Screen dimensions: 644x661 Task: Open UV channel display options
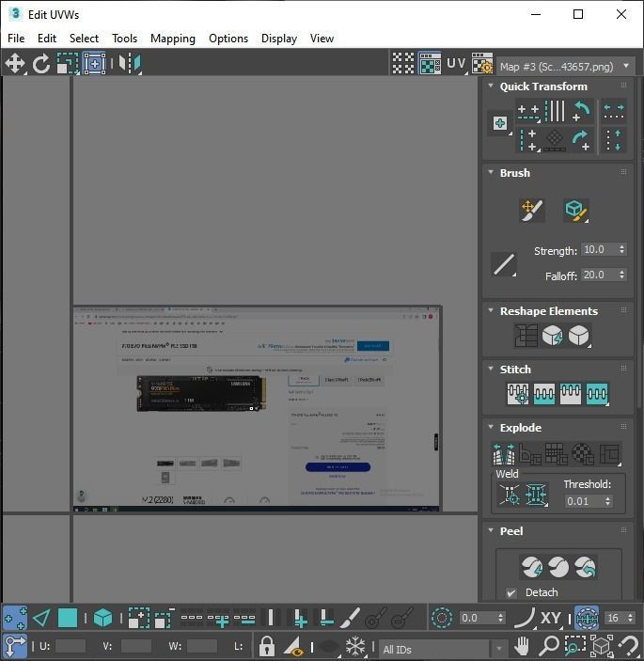coord(457,64)
